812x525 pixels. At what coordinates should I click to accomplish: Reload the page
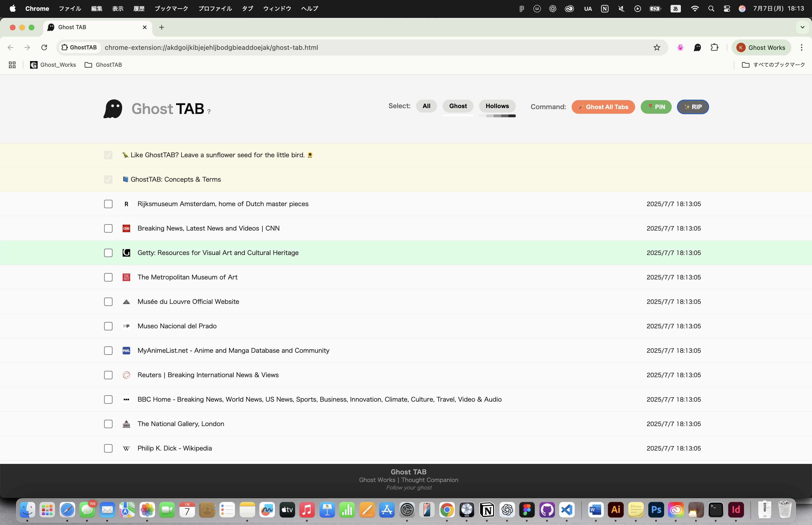[x=44, y=47]
